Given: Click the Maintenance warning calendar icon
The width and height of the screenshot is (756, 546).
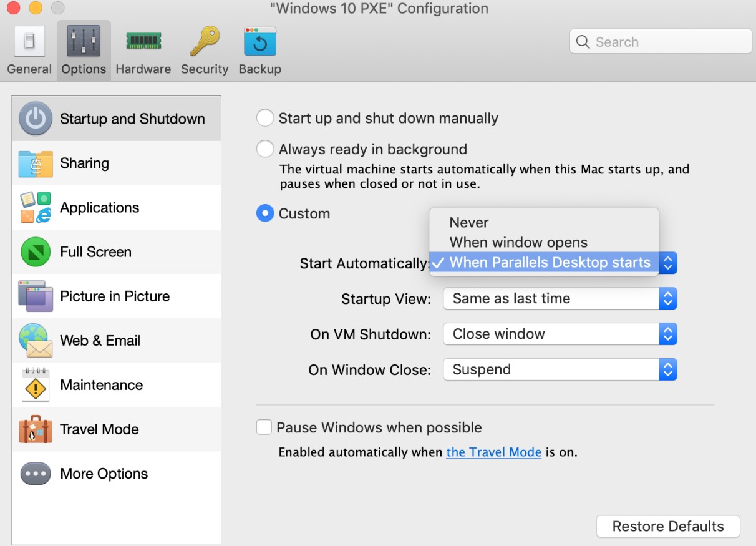Looking at the screenshot, I should pyautogui.click(x=36, y=385).
